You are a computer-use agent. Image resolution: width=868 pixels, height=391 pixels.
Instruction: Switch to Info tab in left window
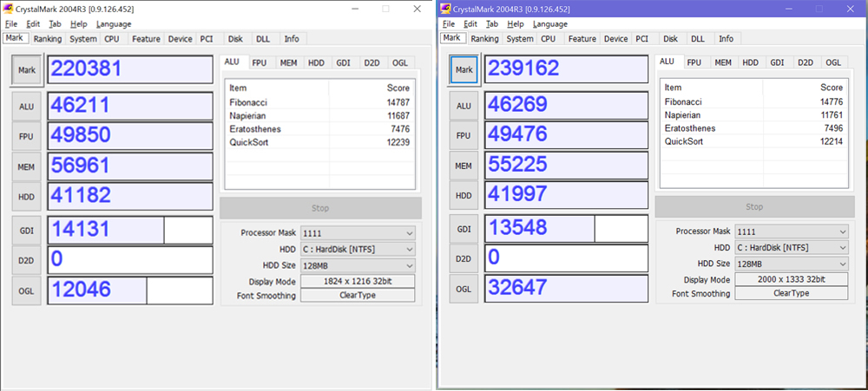(292, 39)
